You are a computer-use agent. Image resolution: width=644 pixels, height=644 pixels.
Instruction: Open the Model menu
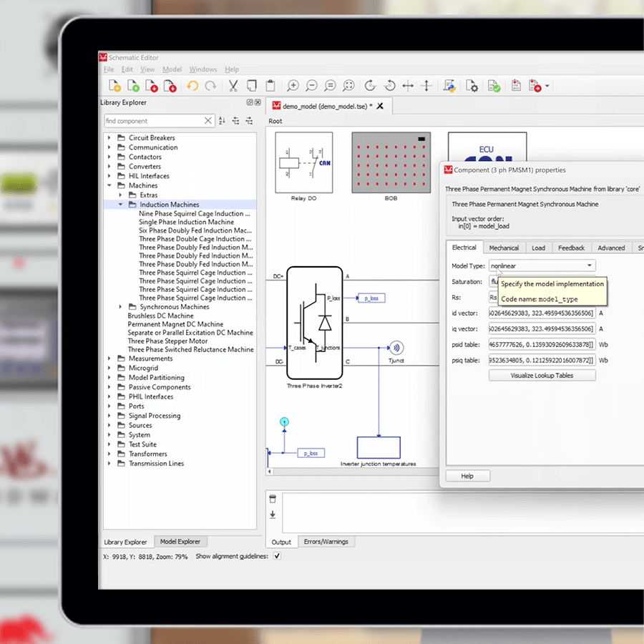(172, 69)
